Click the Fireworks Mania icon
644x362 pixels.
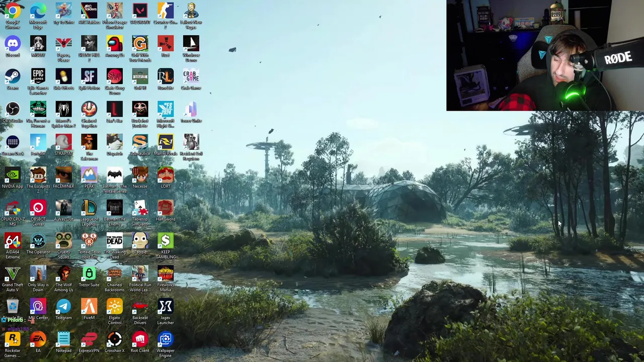pos(166,279)
